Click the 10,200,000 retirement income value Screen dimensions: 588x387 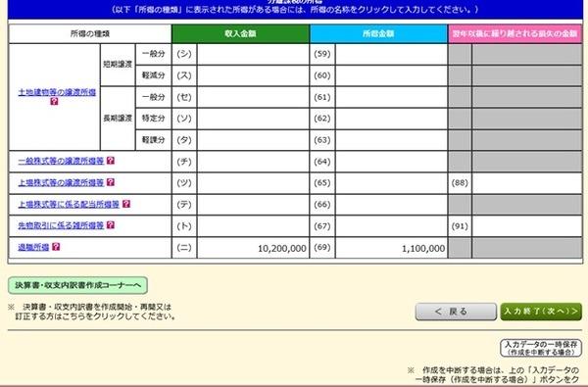tap(282, 249)
